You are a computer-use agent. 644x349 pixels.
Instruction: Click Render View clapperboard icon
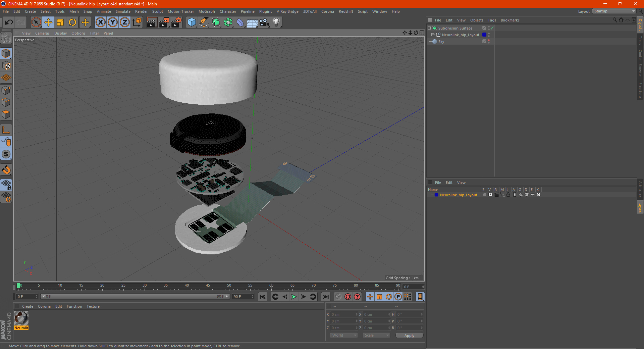(x=152, y=22)
